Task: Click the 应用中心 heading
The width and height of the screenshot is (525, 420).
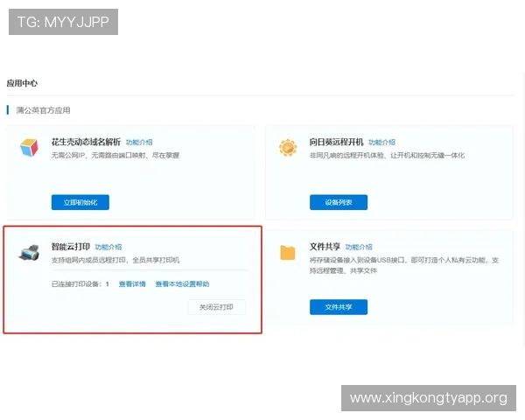Action: coord(22,83)
